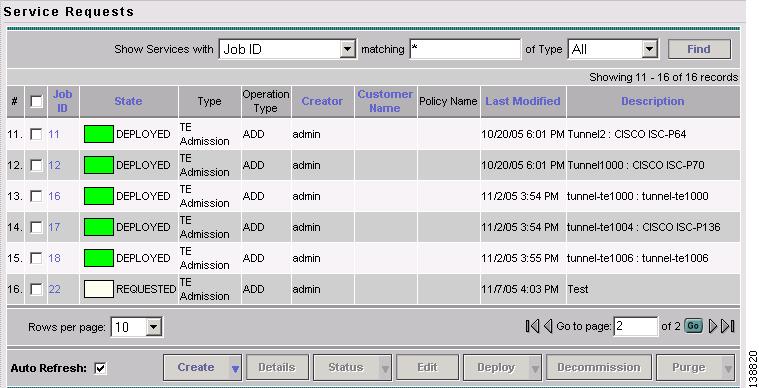The height and width of the screenshot is (388, 759).
Task: Click the REQUESTED state text
Action: (146, 289)
